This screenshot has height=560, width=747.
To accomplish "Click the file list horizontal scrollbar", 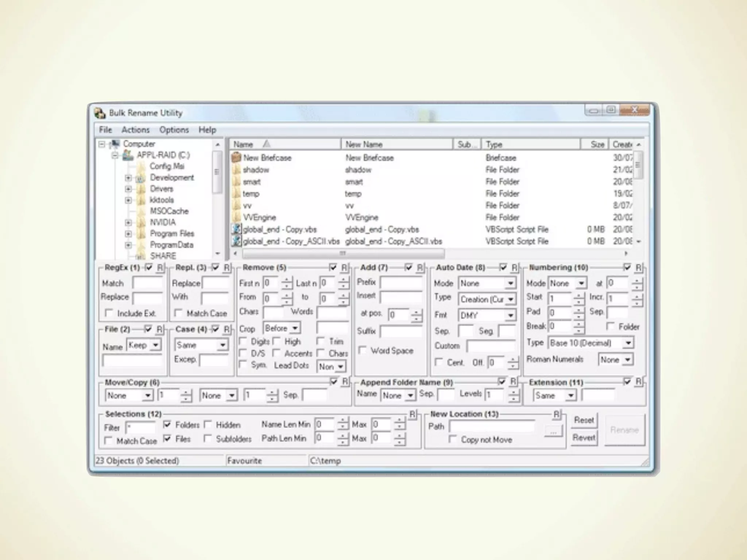I will click(x=343, y=253).
